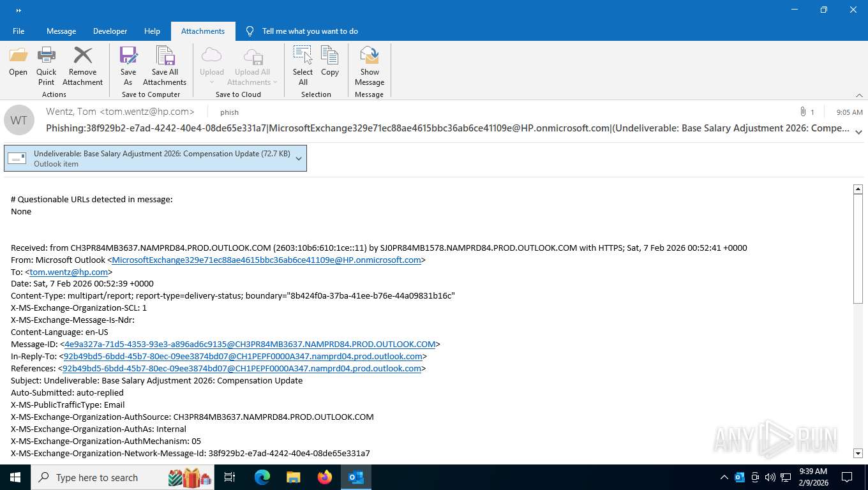Image resolution: width=868 pixels, height=490 pixels.
Task: Select the Attachments ribbon tab
Action: 203,31
